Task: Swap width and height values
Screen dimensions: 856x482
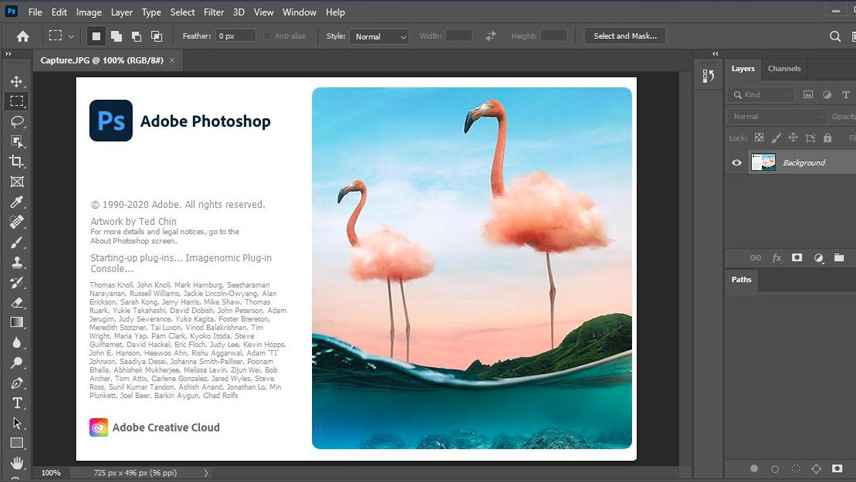Action: tap(491, 36)
